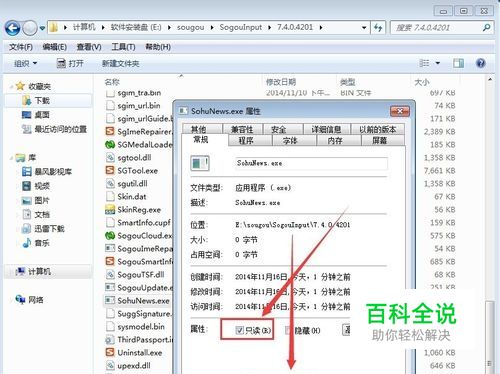Click Uninstall.exe file icon
Screen dimensions: 500x374
[110, 352]
